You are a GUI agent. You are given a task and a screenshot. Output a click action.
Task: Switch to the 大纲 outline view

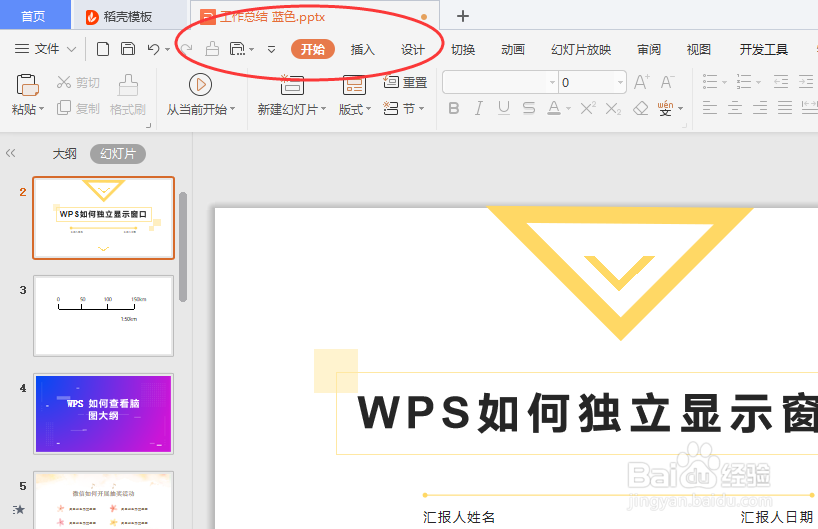point(65,153)
